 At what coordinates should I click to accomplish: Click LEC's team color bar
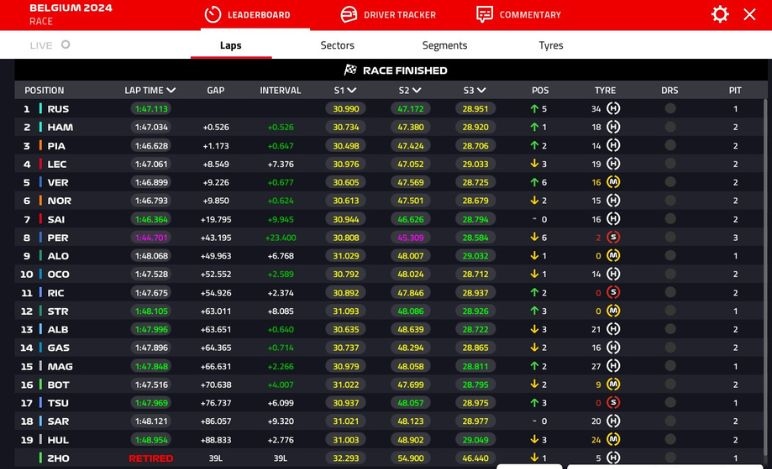pyautogui.click(x=41, y=164)
